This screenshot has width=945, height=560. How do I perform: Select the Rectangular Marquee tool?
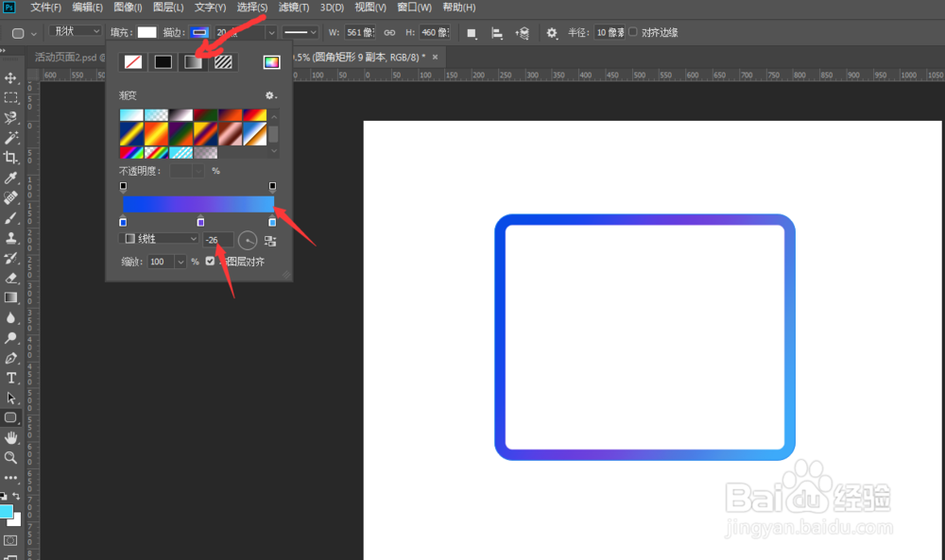coord(10,97)
